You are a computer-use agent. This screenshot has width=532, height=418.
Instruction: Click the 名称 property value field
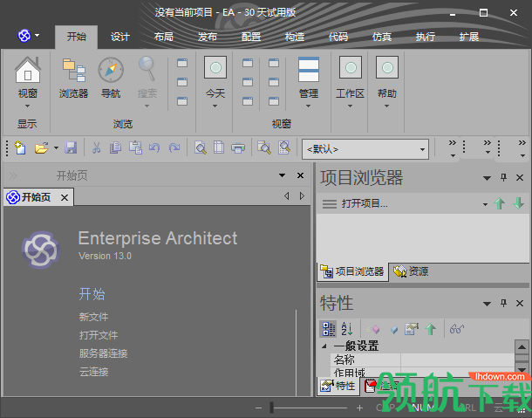(457, 360)
